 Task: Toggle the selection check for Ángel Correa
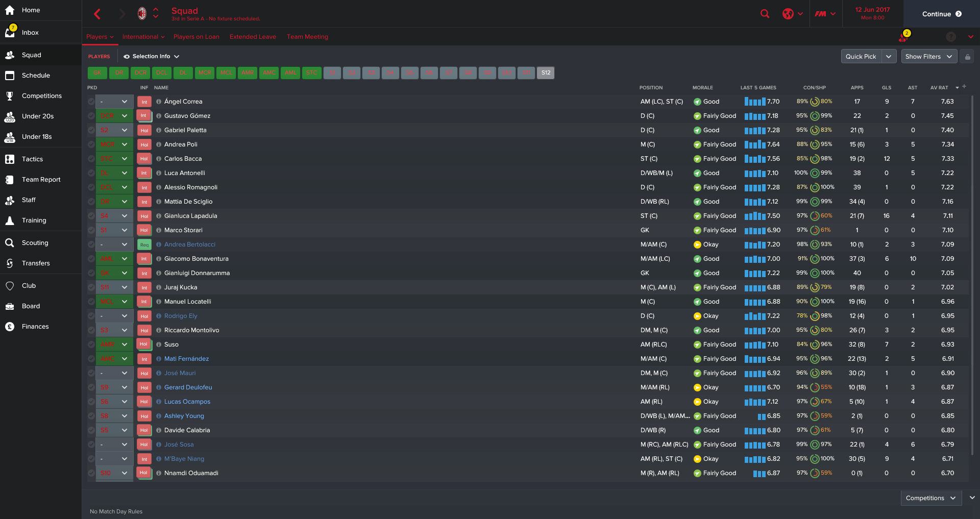91,102
